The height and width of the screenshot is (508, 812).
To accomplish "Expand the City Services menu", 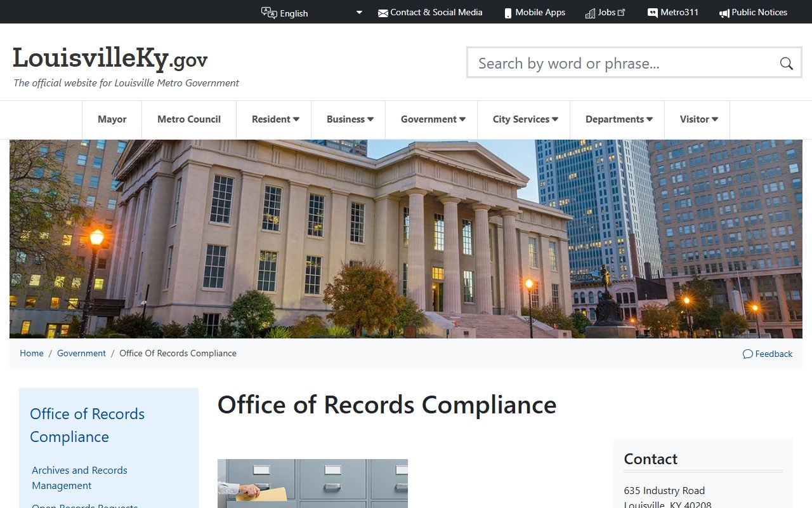I will coord(525,119).
